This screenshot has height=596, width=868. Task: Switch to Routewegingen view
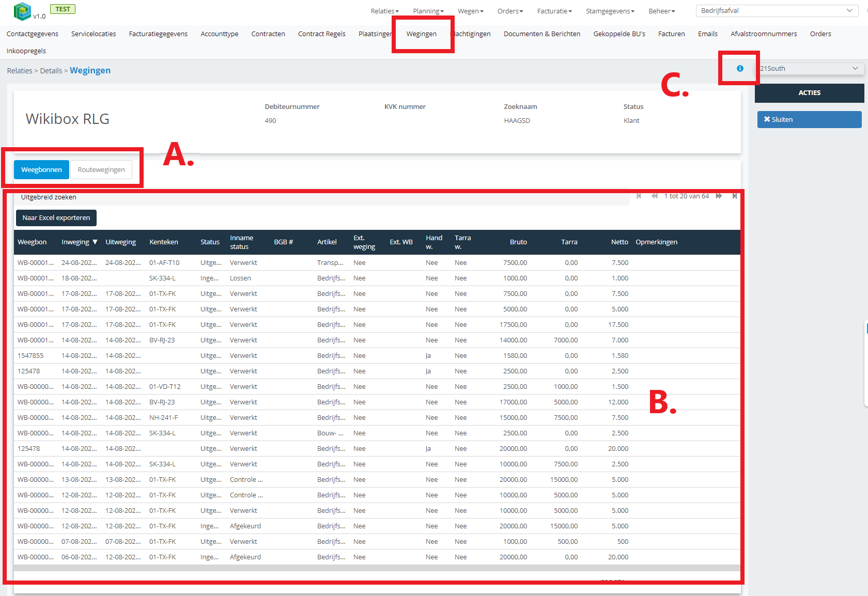coord(101,169)
